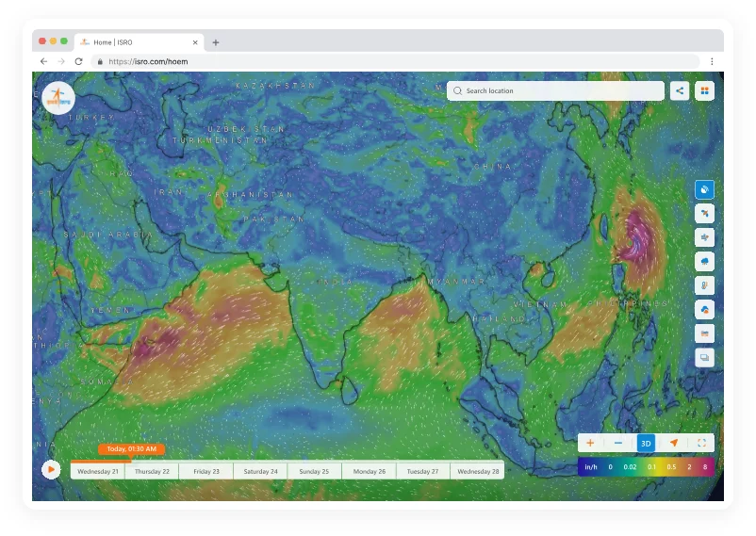Screen dimensions: 756x536
Task: Click the 0.5 value on the color legend
Action: (x=671, y=467)
